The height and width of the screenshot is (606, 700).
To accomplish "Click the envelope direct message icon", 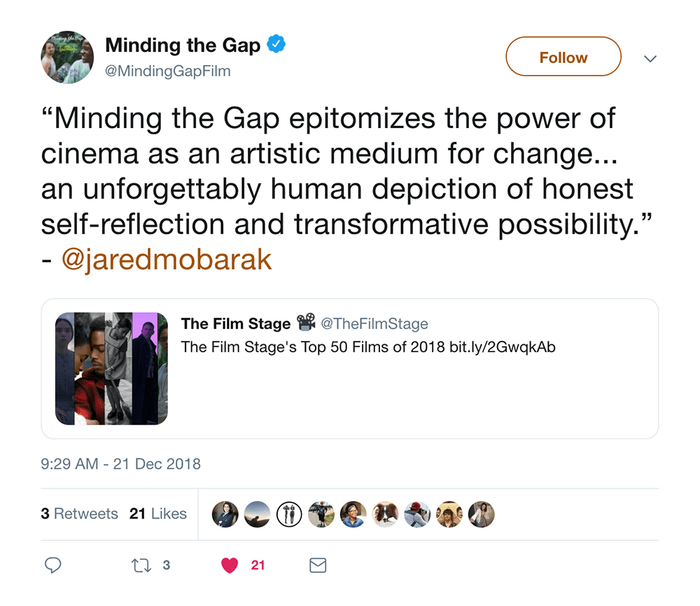I will click(318, 565).
